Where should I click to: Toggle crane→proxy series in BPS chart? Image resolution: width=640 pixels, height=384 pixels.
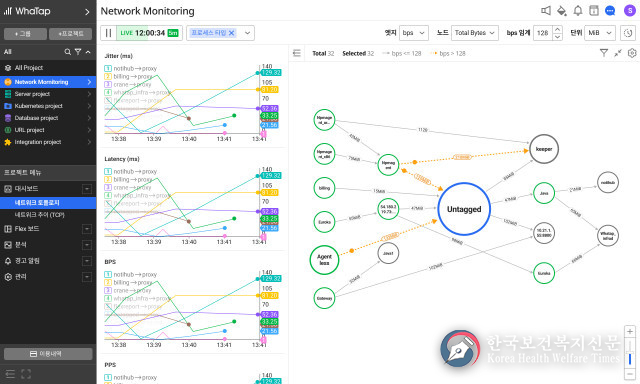(x=128, y=291)
